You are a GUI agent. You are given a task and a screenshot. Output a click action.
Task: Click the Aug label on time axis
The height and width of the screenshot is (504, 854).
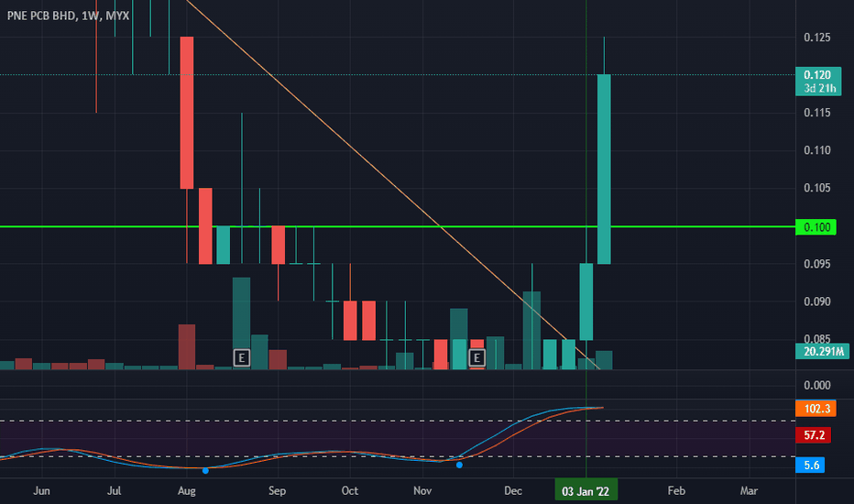click(x=186, y=491)
